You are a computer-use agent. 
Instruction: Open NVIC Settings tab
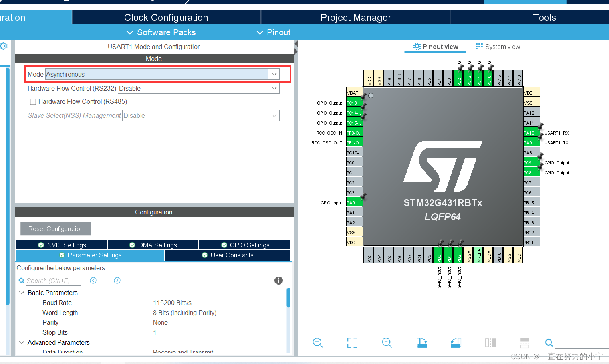[62, 245]
